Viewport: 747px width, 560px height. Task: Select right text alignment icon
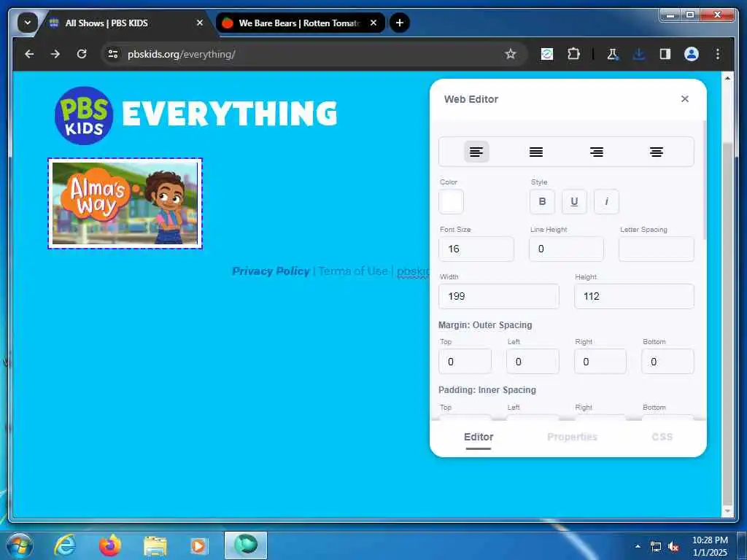click(x=597, y=152)
